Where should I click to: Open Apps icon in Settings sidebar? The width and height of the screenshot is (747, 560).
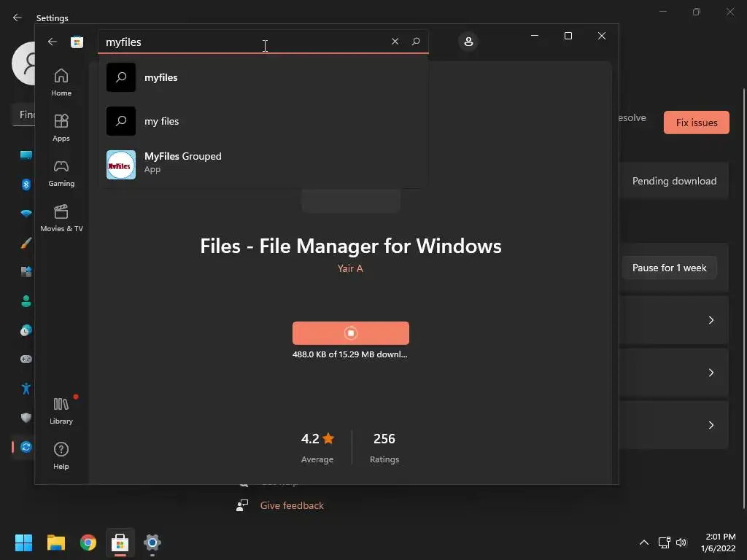coord(26,272)
